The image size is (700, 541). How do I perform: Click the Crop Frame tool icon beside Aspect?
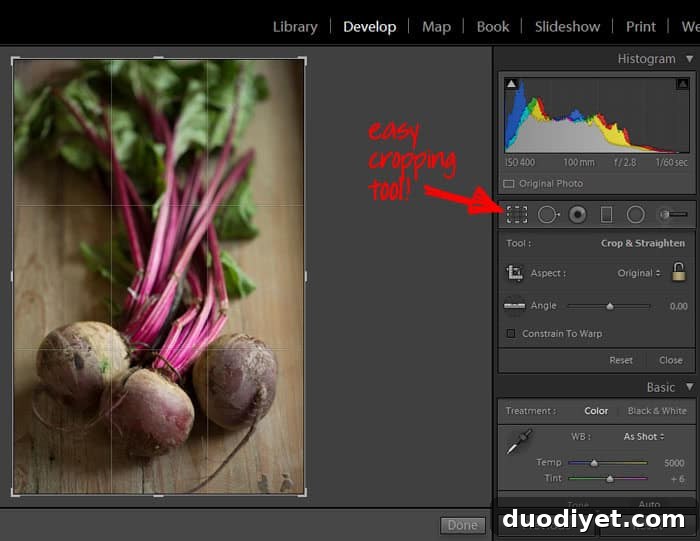[x=514, y=273]
